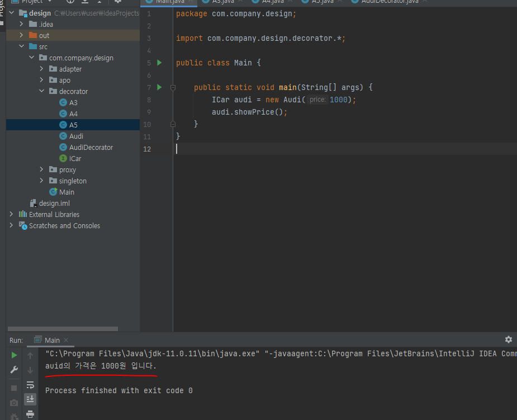Expand the out folder
This screenshot has height=420, width=517.
click(x=21, y=35)
